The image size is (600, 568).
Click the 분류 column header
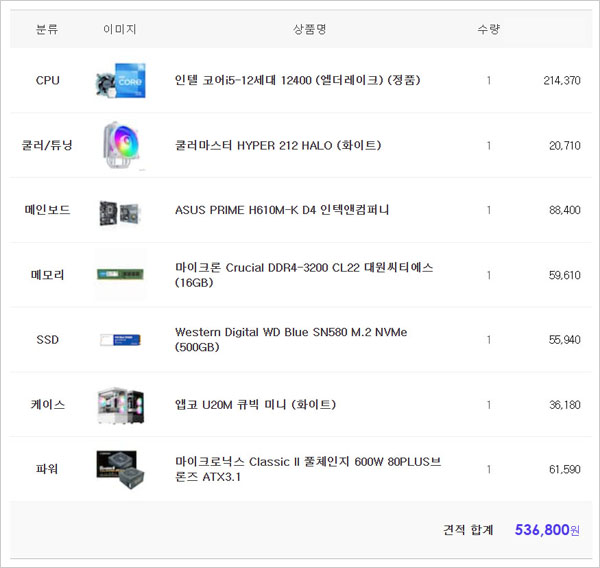[47, 29]
